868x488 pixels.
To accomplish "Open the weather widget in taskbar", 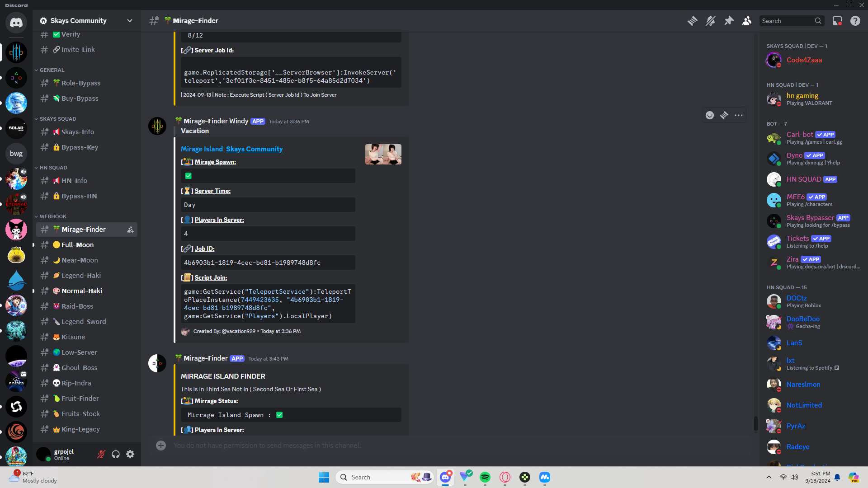I will point(34,477).
